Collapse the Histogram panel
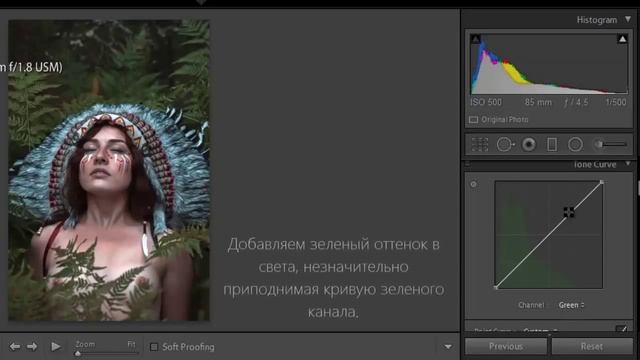 pos(628,19)
